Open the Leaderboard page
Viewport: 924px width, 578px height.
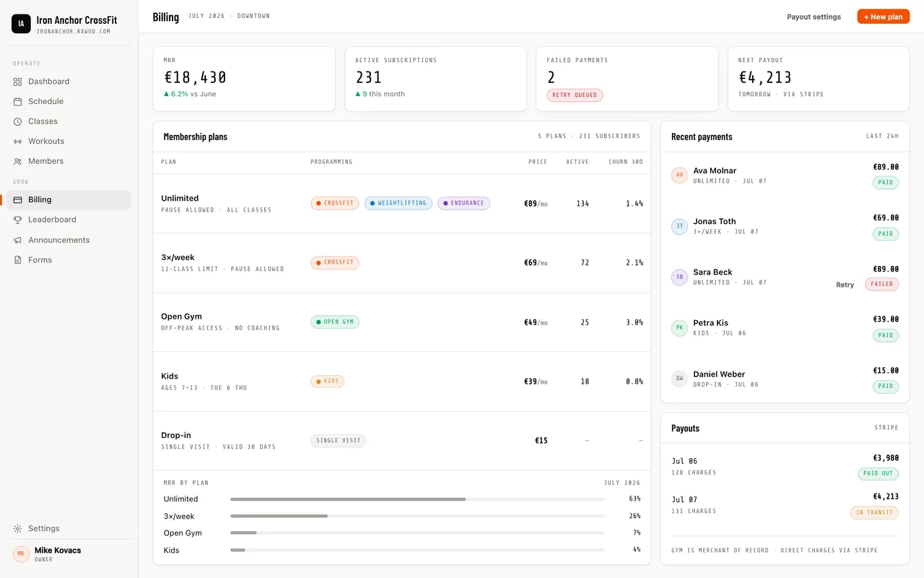(x=69, y=220)
